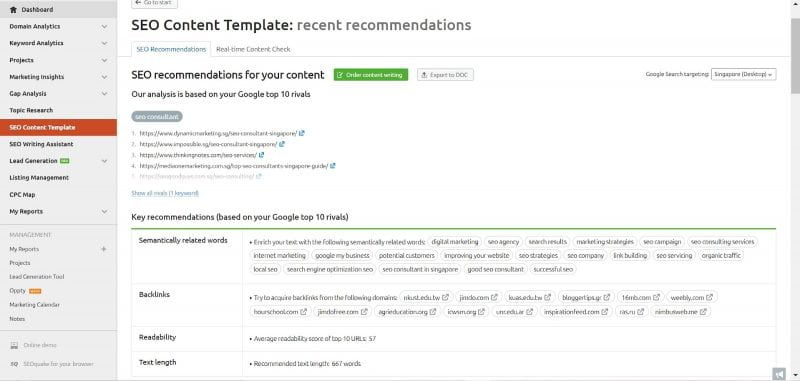Click the Export to DOC button

tap(445, 75)
